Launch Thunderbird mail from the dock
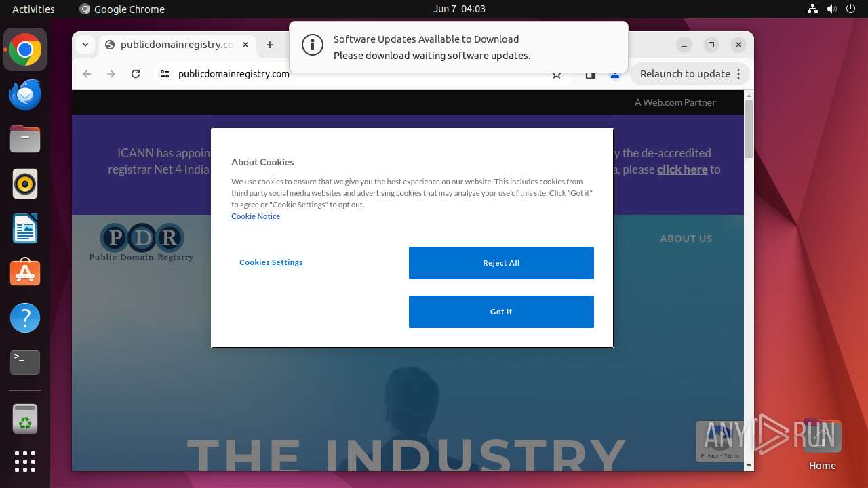Viewport: 868px width, 488px height. pyautogui.click(x=25, y=94)
